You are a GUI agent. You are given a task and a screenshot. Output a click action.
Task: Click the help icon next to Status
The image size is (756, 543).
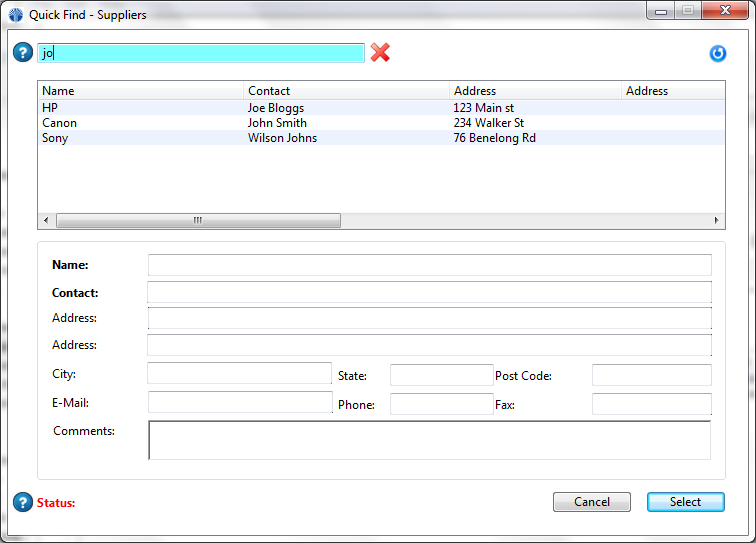(23, 502)
